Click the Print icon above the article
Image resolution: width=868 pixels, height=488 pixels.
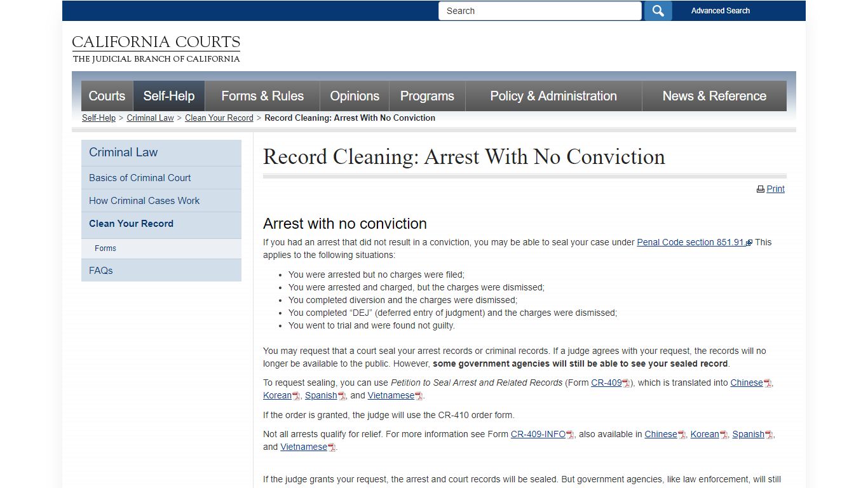pos(761,189)
